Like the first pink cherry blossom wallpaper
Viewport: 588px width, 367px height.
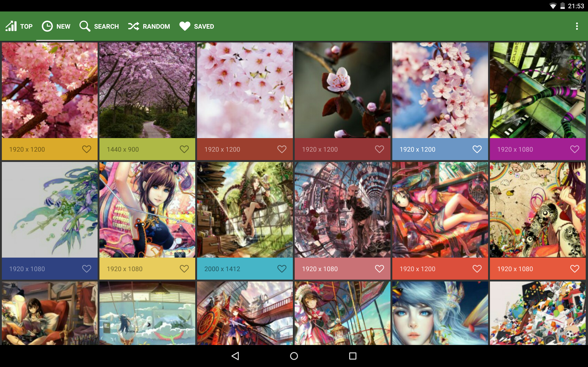tap(87, 149)
